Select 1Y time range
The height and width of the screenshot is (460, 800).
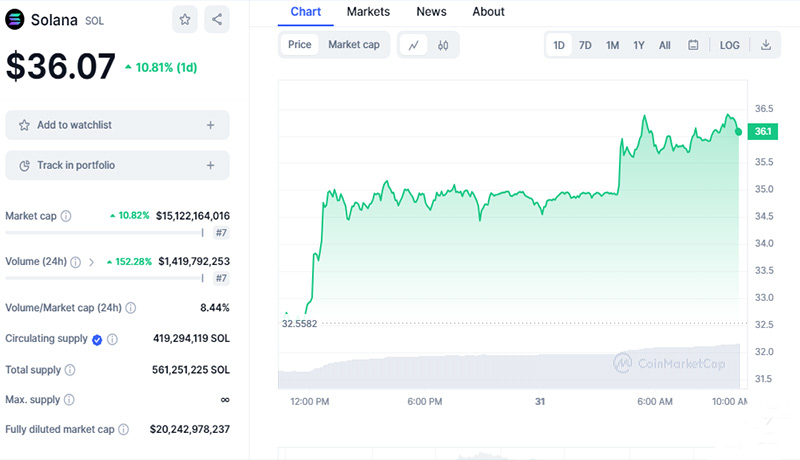point(639,45)
